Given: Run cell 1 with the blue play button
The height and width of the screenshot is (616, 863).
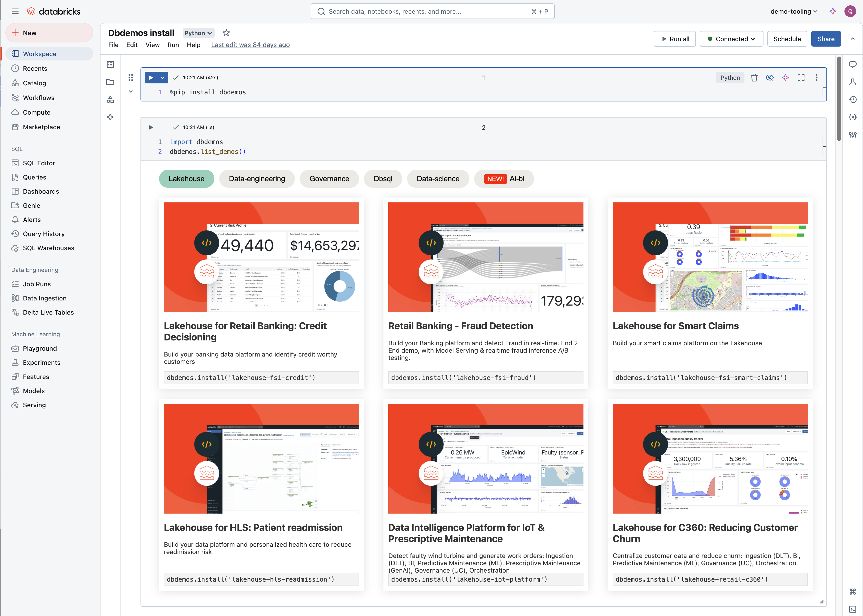Looking at the screenshot, I should [151, 77].
